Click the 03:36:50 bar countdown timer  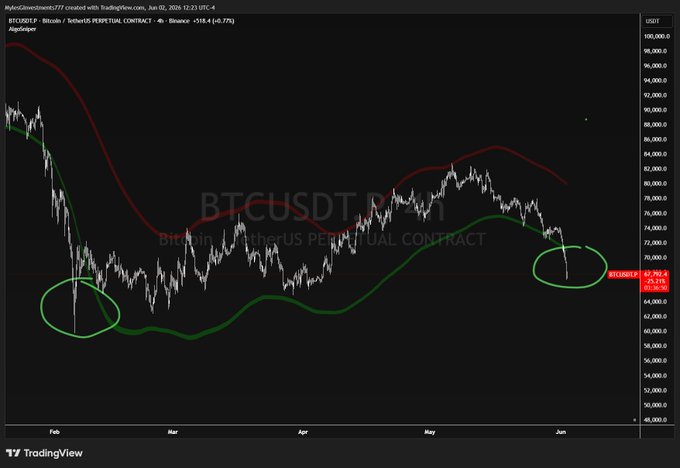click(x=655, y=288)
